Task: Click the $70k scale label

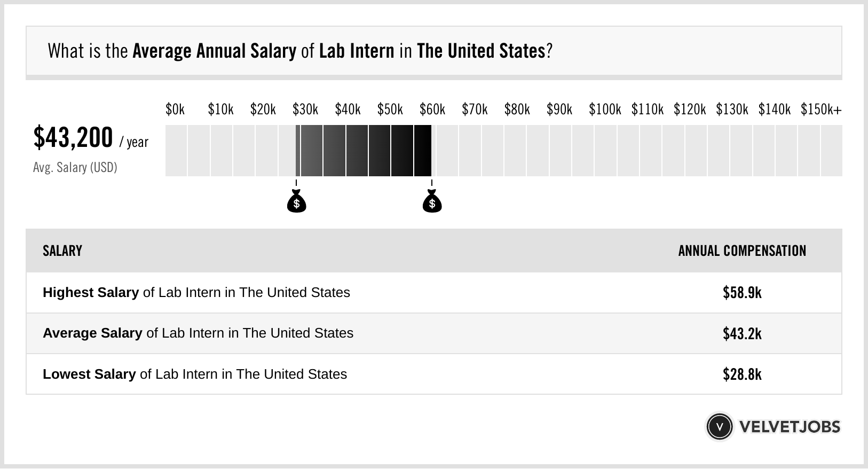Action: coord(475,110)
